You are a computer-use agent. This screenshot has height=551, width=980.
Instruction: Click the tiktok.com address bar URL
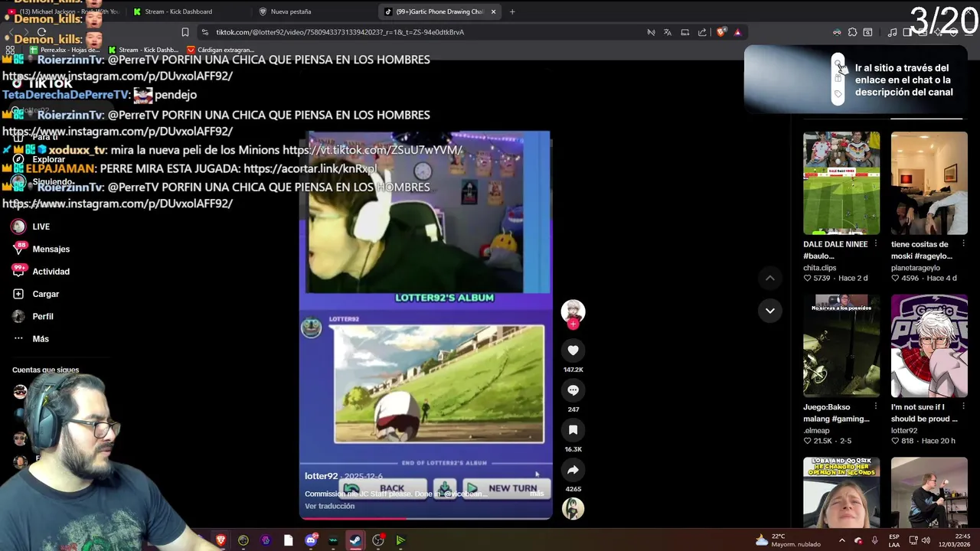340,32
